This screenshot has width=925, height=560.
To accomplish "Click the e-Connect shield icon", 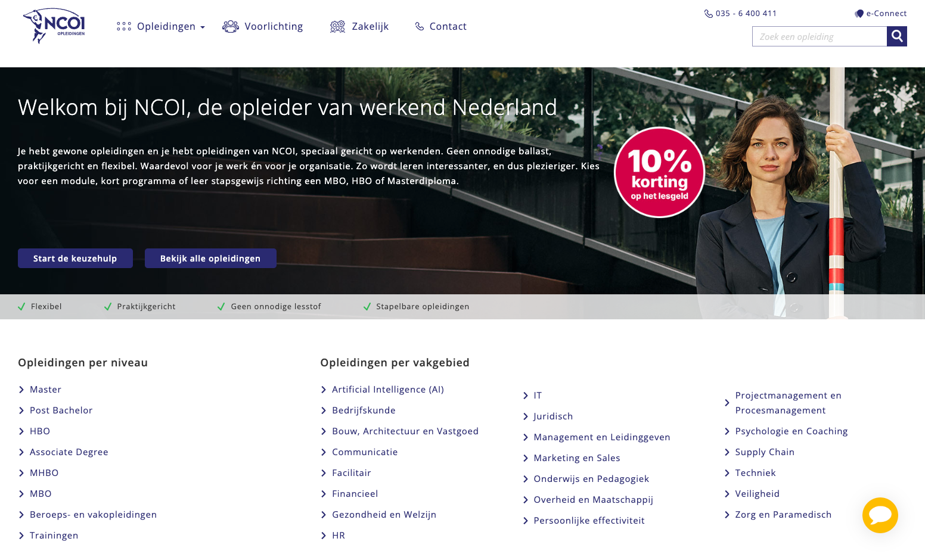I will point(859,14).
